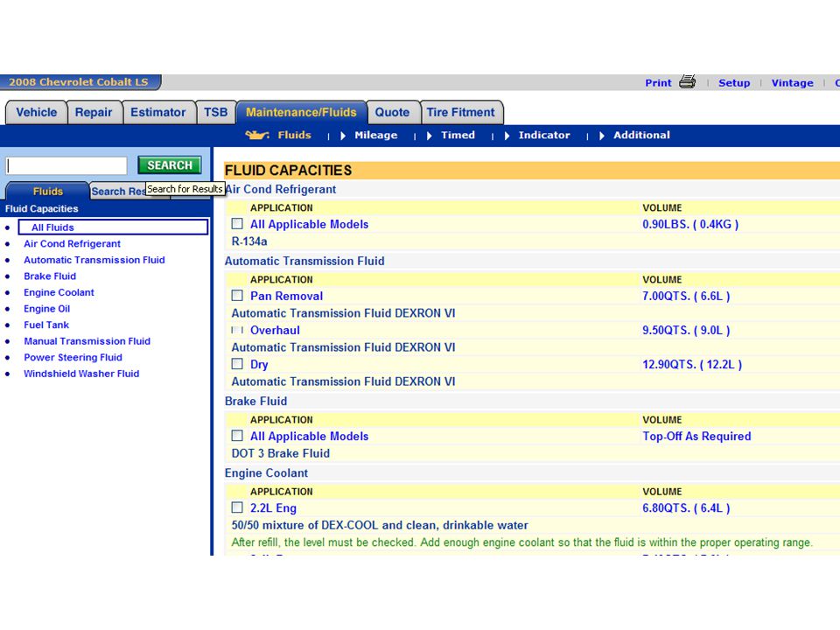The image size is (840, 630).
Task: Open the Vehicle tab
Action: 37,113
